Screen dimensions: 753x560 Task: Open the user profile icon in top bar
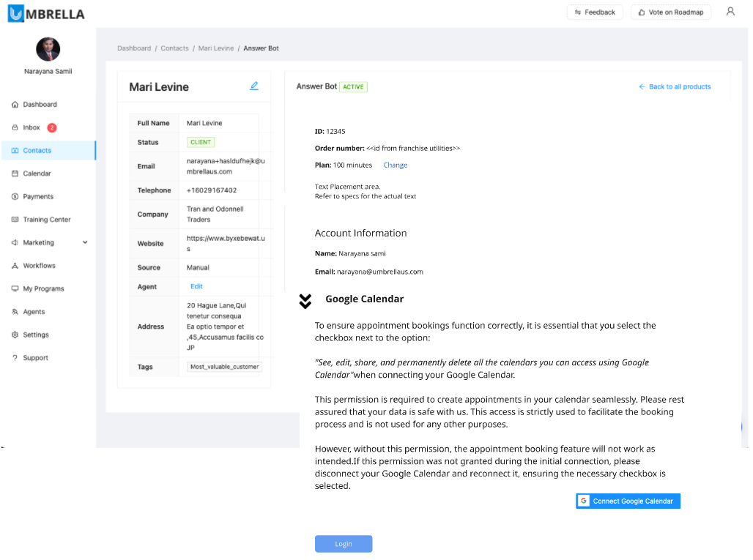pos(730,12)
